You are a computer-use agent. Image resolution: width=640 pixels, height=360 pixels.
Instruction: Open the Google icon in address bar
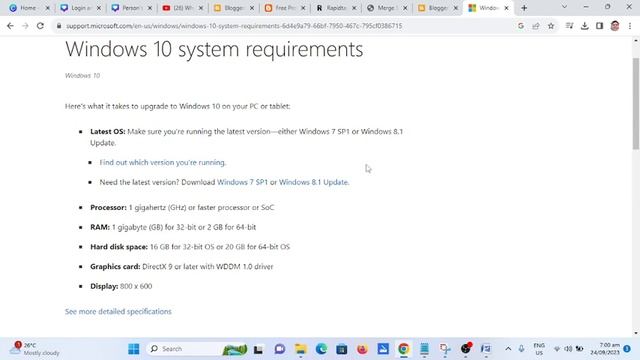point(521,26)
